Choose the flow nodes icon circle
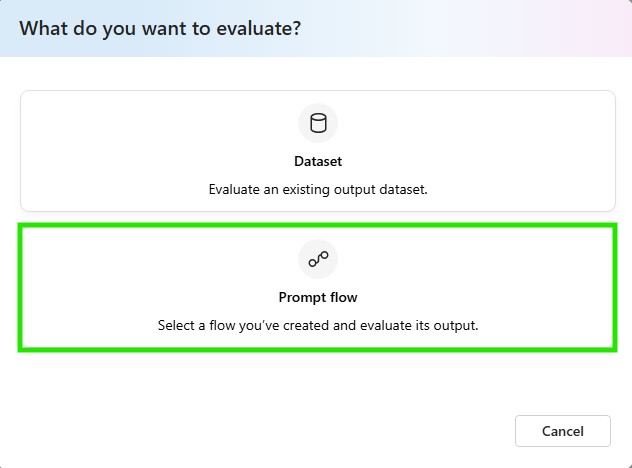 click(x=318, y=259)
